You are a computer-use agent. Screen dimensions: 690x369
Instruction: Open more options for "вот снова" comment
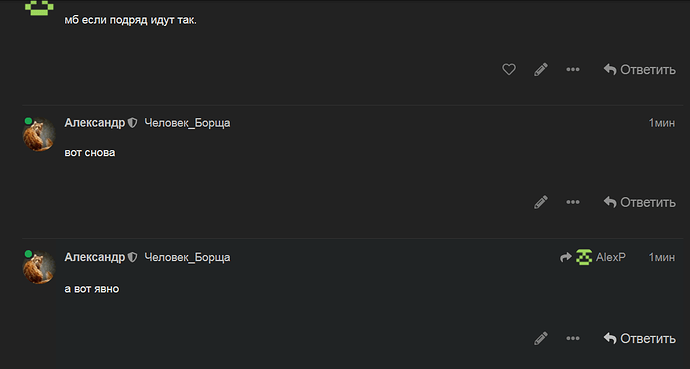[573, 202]
